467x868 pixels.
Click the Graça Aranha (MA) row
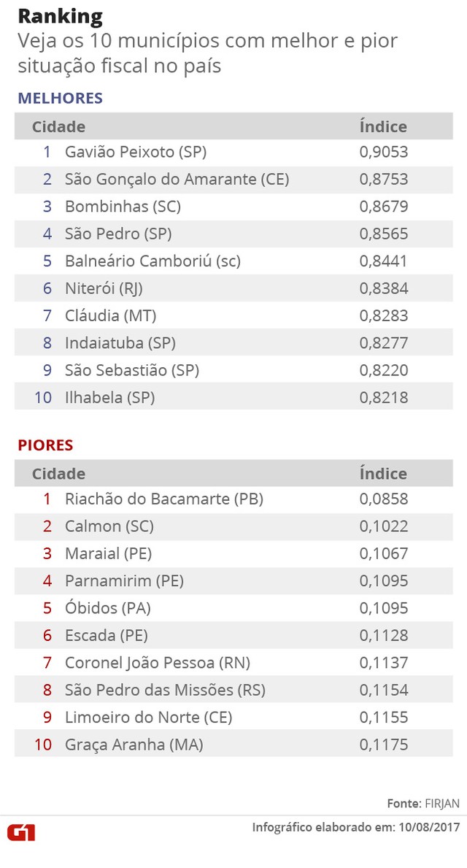point(233,744)
